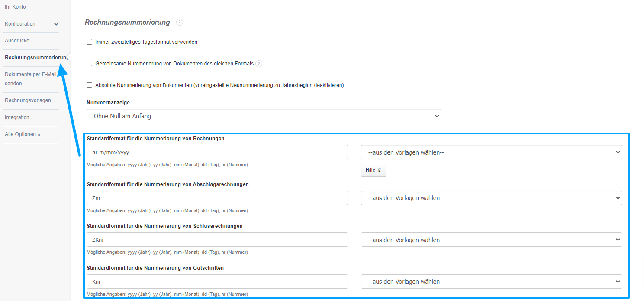Select Ausdrucke in the sidebar
Image resolution: width=644 pixels, height=301 pixels.
click(x=17, y=40)
